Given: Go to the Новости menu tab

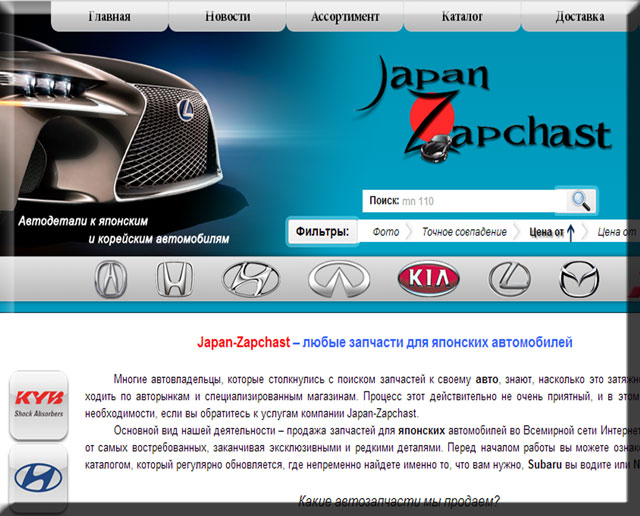Looking at the screenshot, I should pyautogui.click(x=227, y=17).
